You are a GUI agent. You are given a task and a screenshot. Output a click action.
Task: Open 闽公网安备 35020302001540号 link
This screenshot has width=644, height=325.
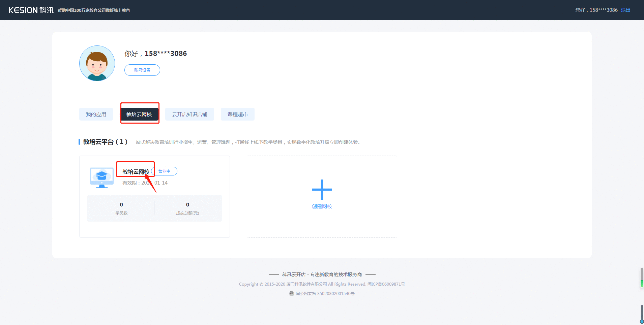[325, 293]
